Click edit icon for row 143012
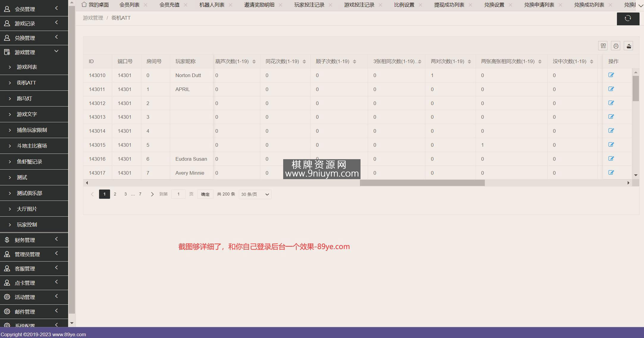 coord(611,103)
